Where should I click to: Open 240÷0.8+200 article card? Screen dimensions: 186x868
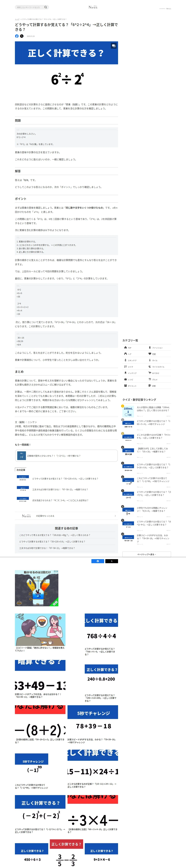point(101,683)
